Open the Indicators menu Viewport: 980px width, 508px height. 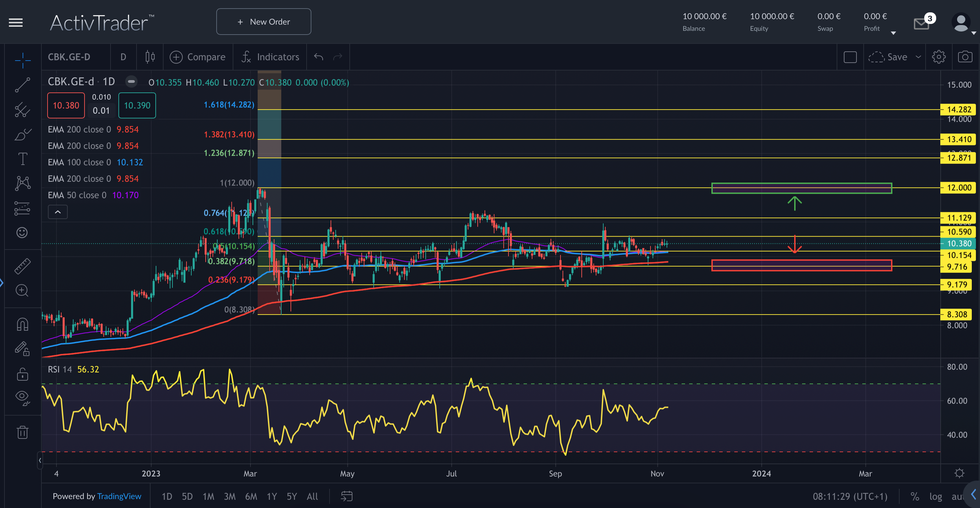(270, 57)
